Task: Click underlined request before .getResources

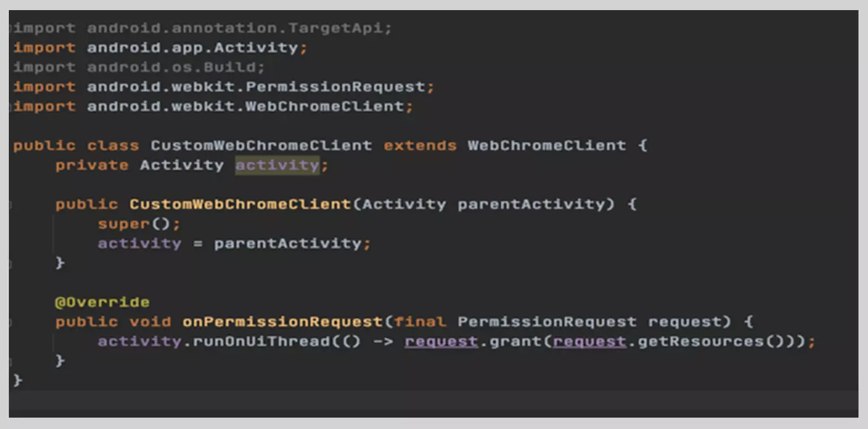Action: (x=589, y=341)
